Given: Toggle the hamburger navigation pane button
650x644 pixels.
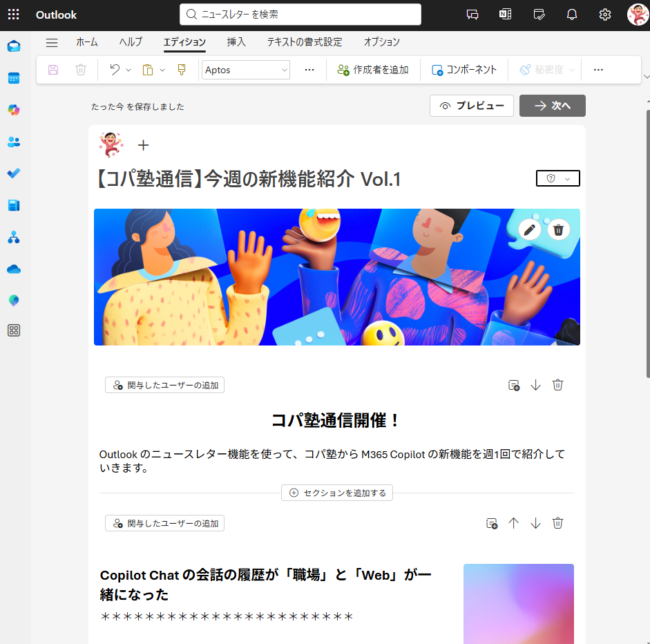Looking at the screenshot, I should [x=52, y=42].
